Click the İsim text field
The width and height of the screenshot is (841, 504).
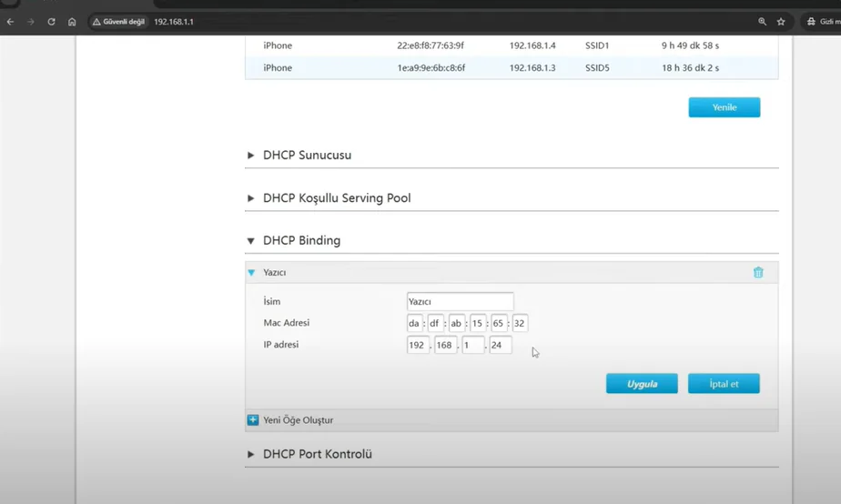460,302
